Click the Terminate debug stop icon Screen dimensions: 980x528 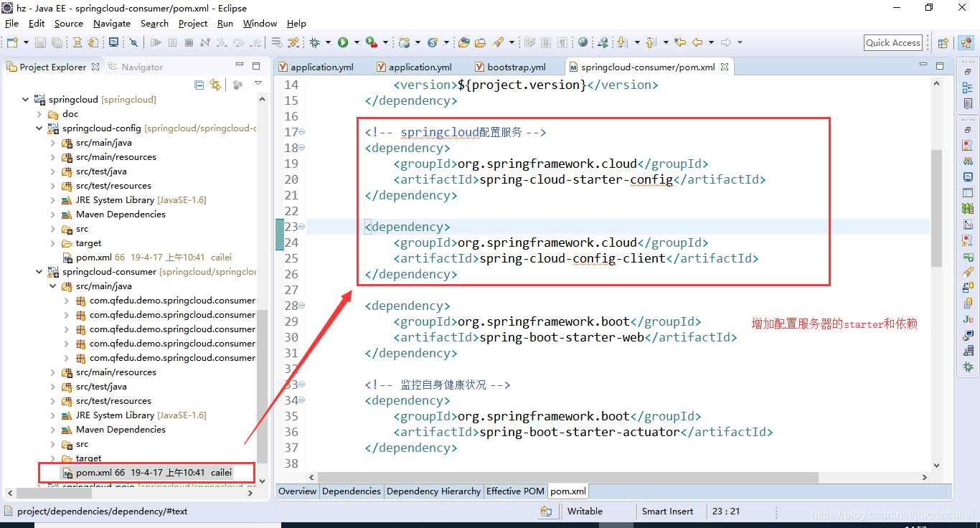(x=189, y=42)
